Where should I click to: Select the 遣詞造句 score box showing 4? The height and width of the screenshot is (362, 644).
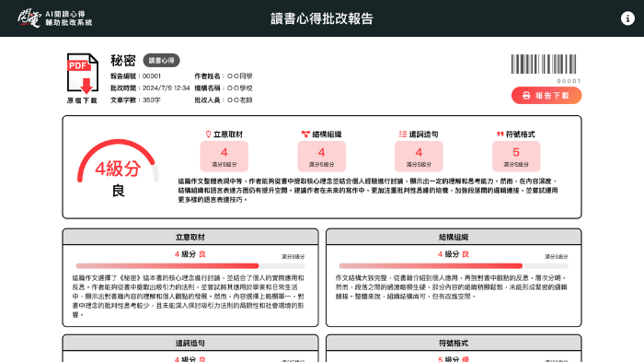[419, 157]
